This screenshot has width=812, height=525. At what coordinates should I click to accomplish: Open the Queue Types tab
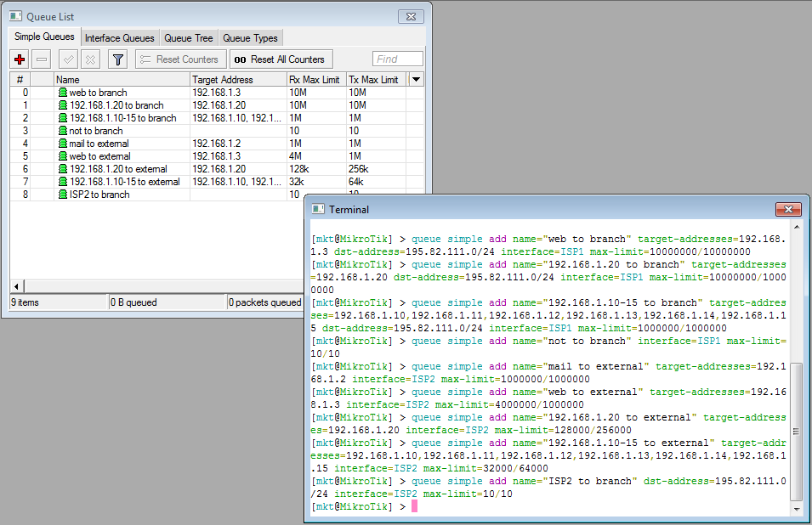point(250,38)
